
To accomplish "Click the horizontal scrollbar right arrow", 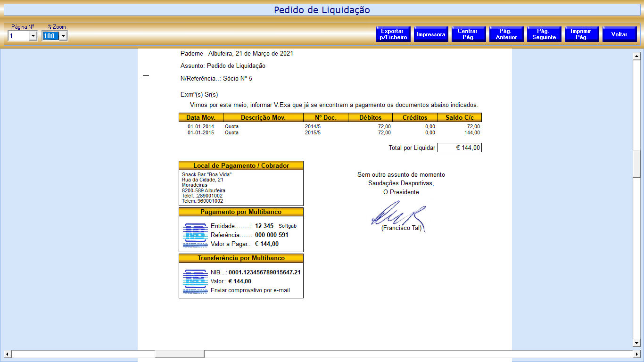I will 636,354.
